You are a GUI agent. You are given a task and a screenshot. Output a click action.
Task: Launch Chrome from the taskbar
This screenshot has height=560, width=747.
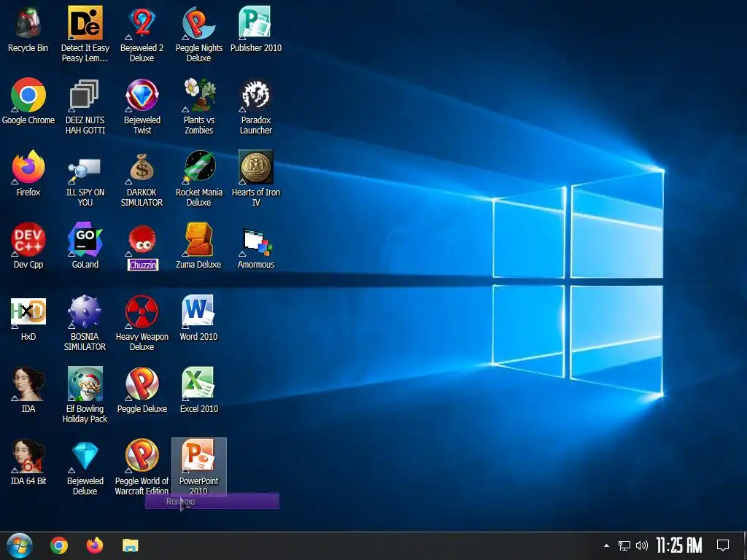tap(59, 545)
